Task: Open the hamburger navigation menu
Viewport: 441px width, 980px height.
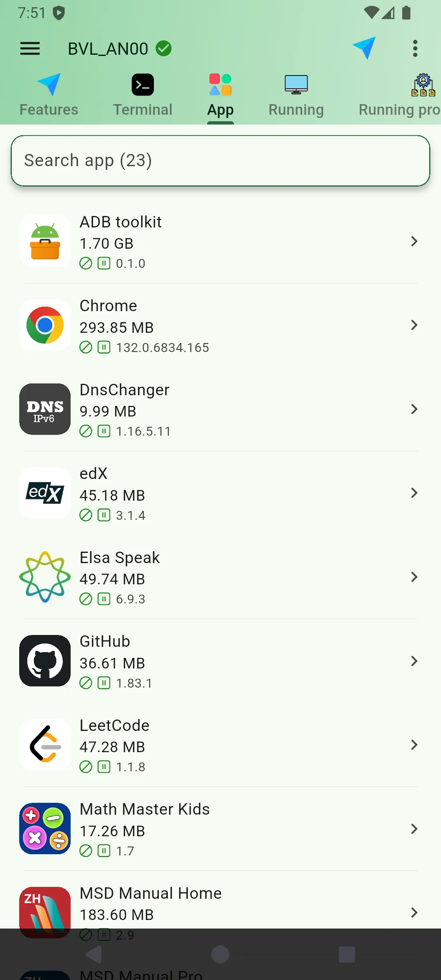Action: 30,49
